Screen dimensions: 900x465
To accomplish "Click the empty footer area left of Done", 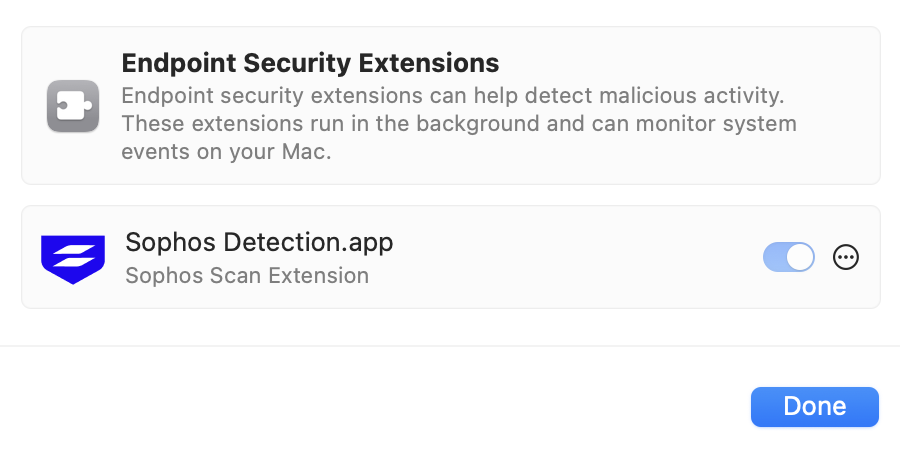I will [370, 407].
